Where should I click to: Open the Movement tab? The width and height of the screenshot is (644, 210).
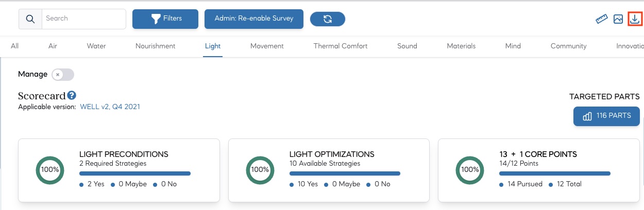267,46
